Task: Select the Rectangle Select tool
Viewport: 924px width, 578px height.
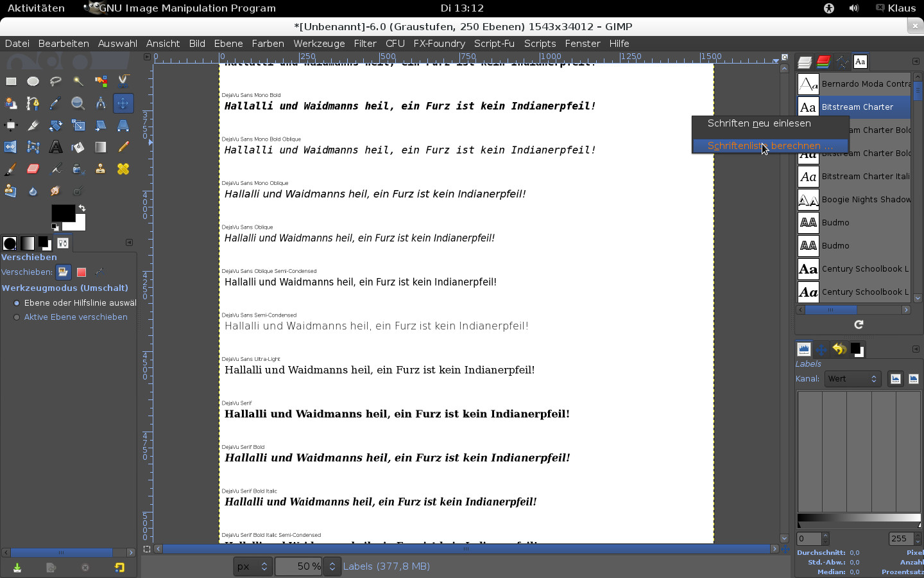Action: tap(11, 81)
